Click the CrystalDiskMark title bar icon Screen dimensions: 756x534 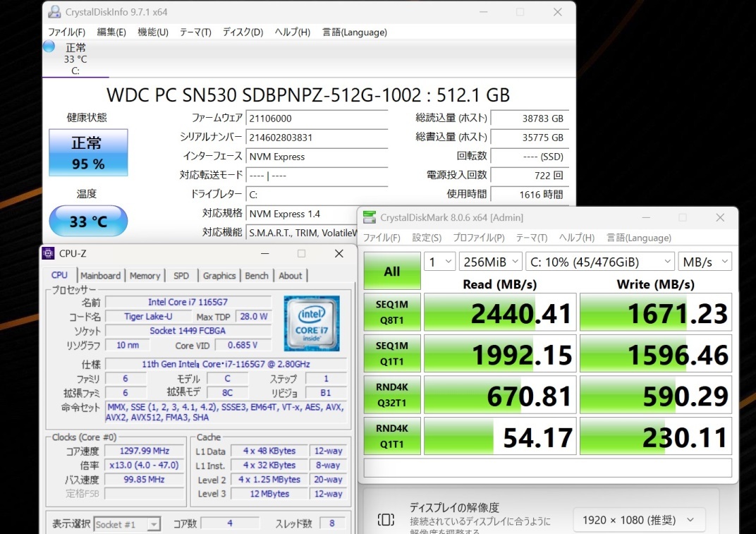tap(370, 217)
